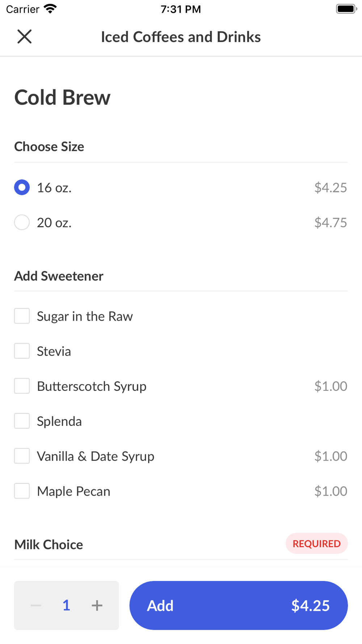Close the Cold Brew item screen
The width and height of the screenshot is (362, 644).
click(x=25, y=37)
